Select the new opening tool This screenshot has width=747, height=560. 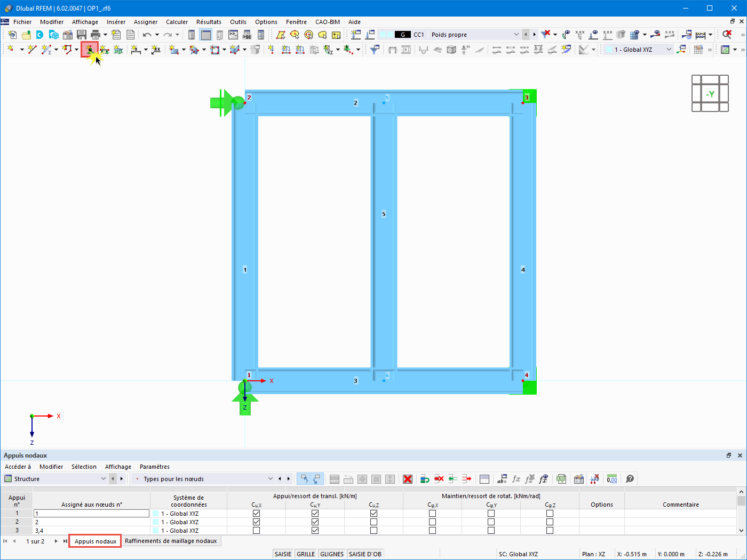pos(214,50)
